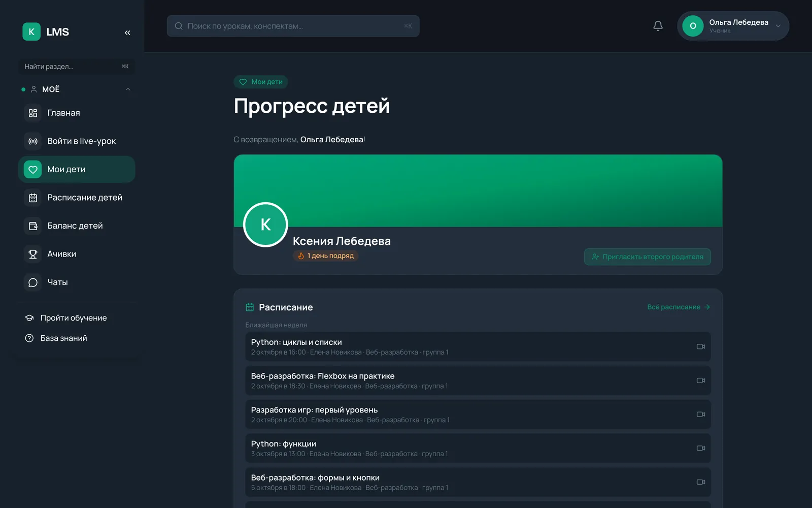
Task: Click video camera icon for Python: функции
Action: point(701,448)
